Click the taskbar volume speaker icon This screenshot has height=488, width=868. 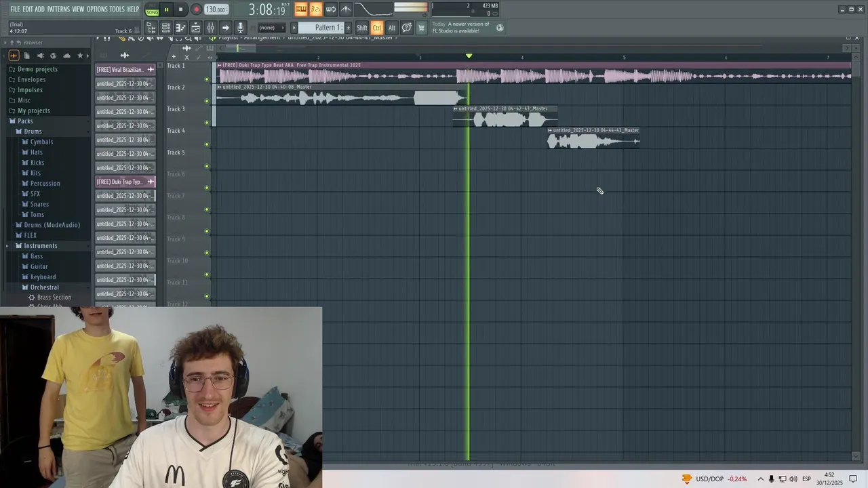point(793,479)
